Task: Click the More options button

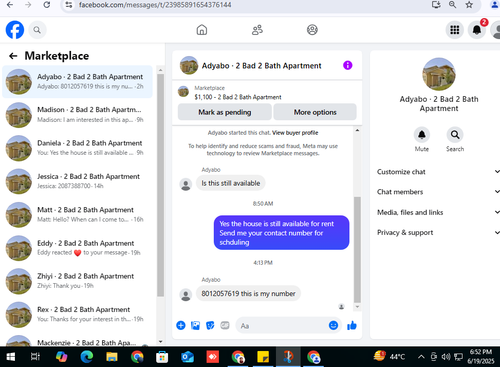Action: tap(315, 112)
